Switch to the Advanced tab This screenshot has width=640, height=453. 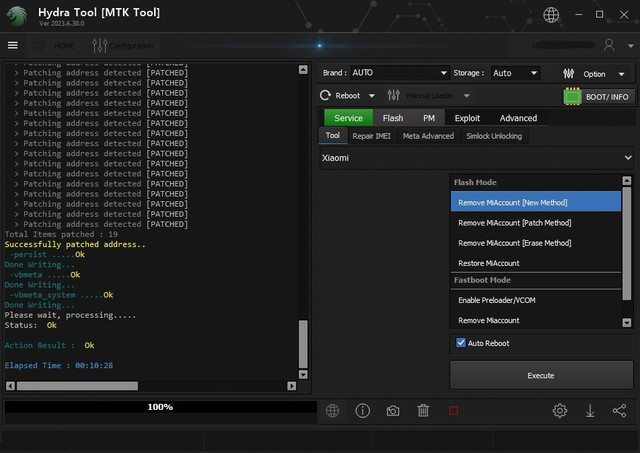click(518, 118)
